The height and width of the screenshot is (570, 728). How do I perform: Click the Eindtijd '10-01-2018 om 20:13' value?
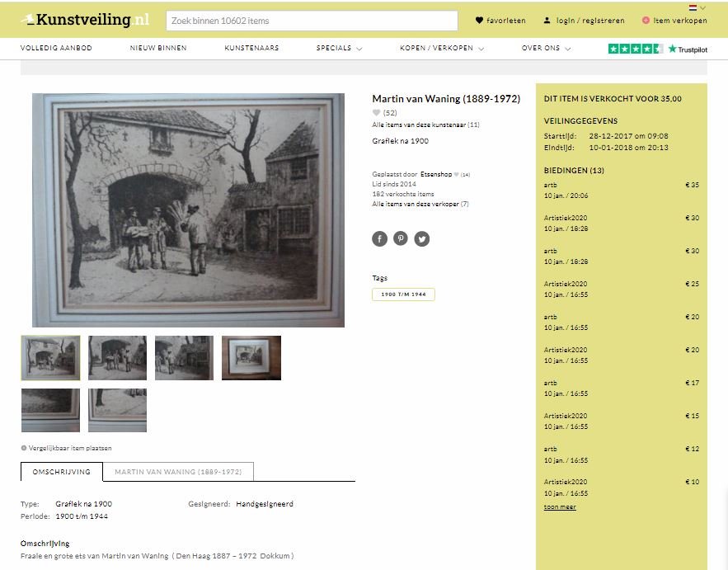(x=628, y=148)
